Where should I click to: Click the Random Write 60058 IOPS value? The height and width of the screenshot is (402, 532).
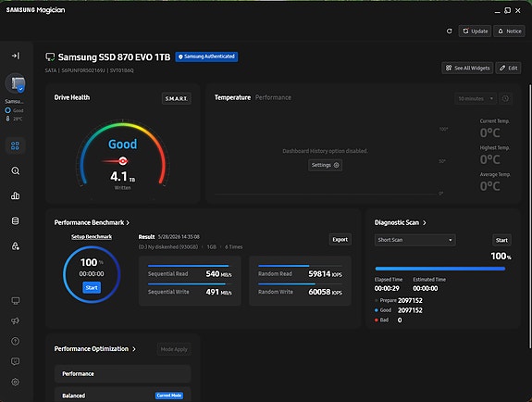325,292
